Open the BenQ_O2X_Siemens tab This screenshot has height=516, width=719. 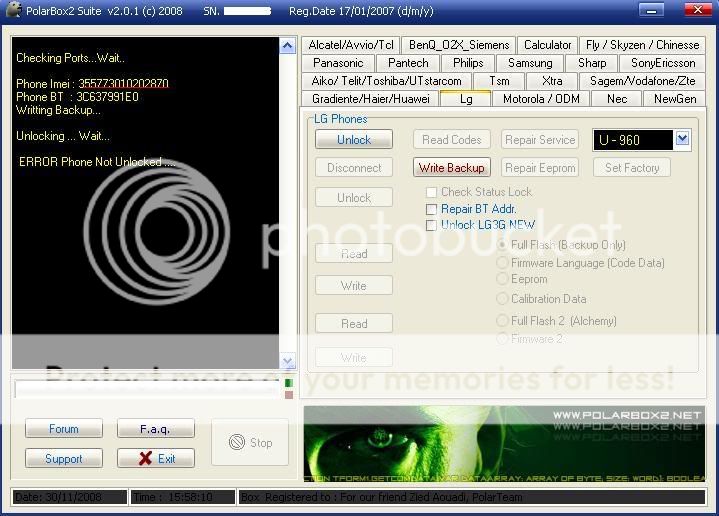click(x=459, y=45)
